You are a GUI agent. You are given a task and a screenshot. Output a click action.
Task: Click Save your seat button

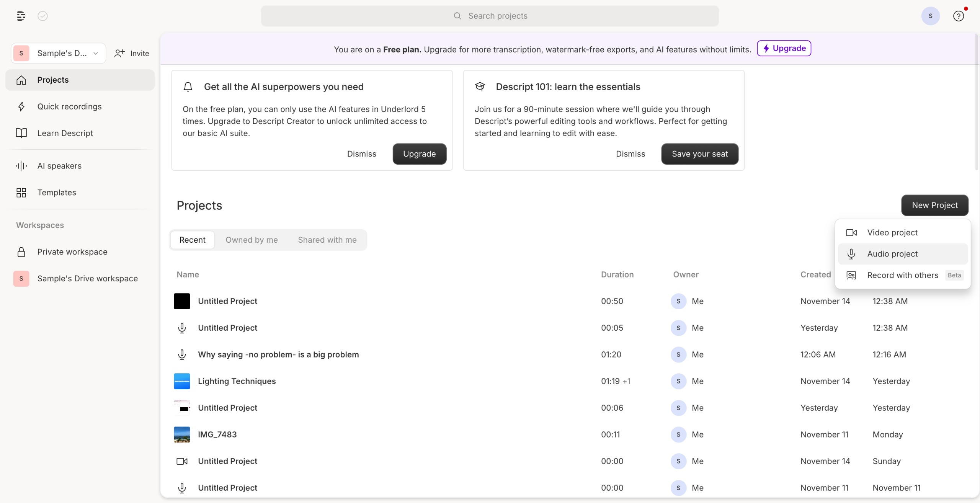point(699,154)
